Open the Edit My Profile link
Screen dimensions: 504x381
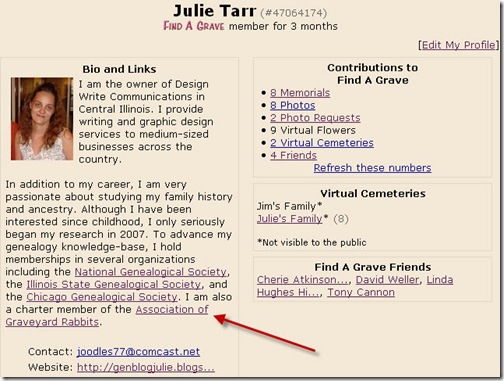click(458, 45)
